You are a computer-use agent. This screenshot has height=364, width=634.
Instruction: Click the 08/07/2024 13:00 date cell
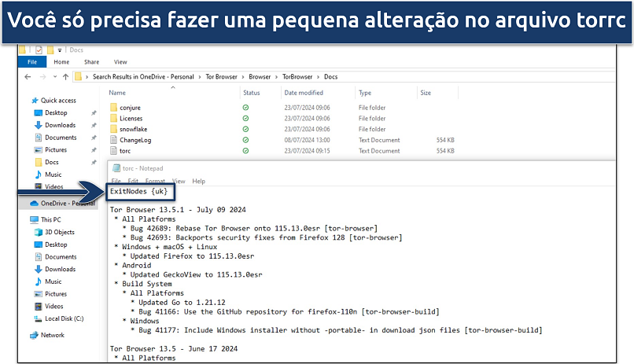(x=307, y=140)
